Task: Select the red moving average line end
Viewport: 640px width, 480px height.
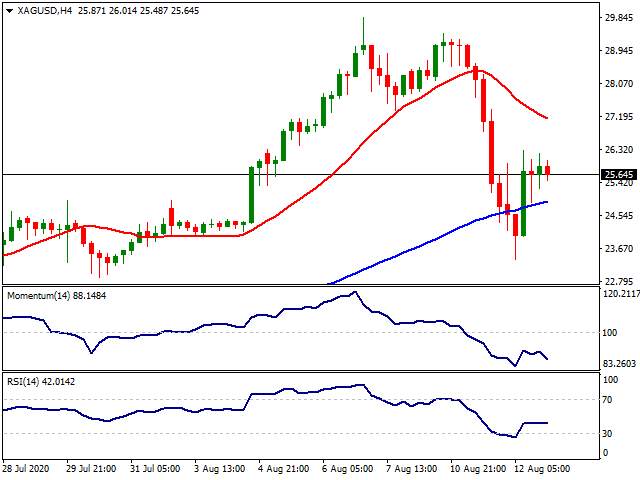Action: point(546,118)
